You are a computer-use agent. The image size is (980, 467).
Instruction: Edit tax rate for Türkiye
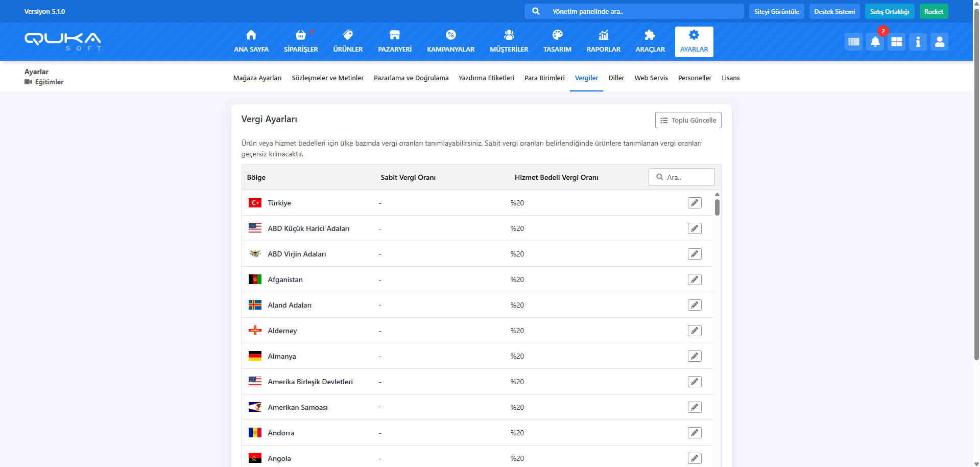coord(694,203)
